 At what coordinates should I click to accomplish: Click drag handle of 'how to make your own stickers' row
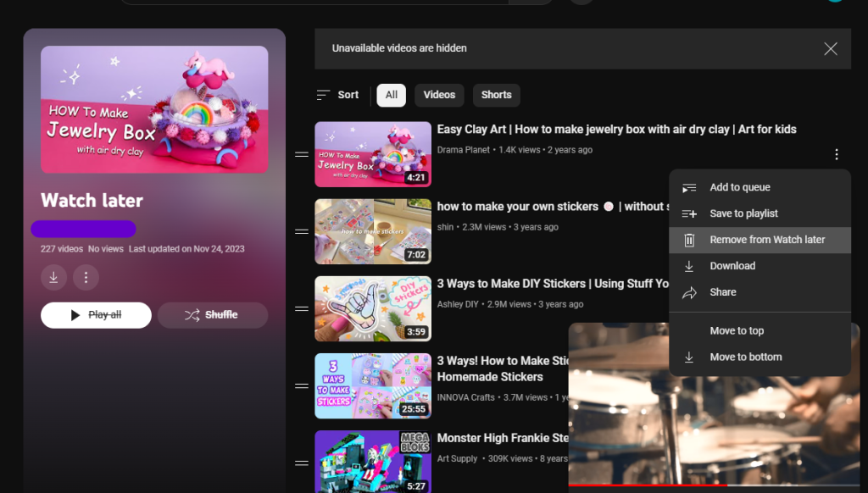[302, 231]
